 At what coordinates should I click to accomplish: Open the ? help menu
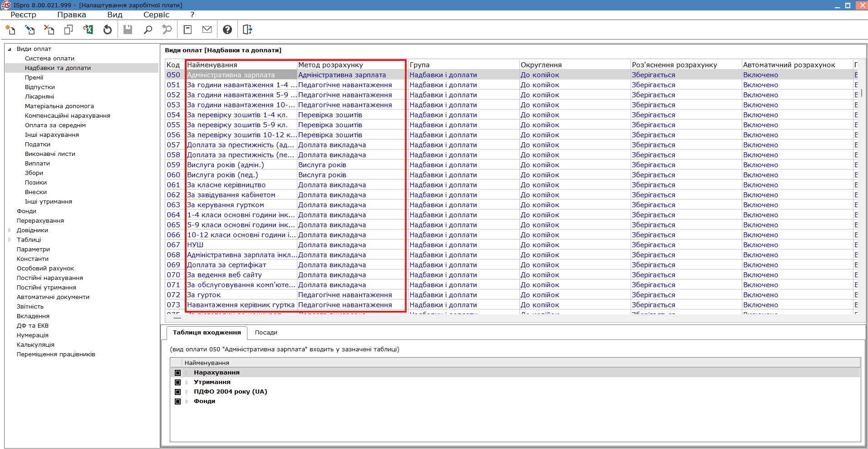(x=192, y=15)
